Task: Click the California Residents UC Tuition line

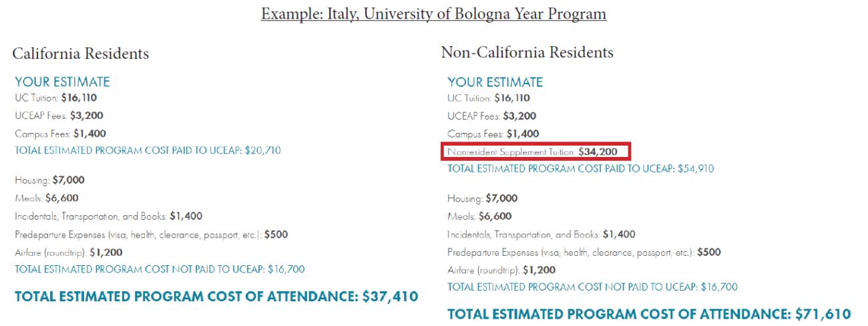Action: (x=56, y=98)
